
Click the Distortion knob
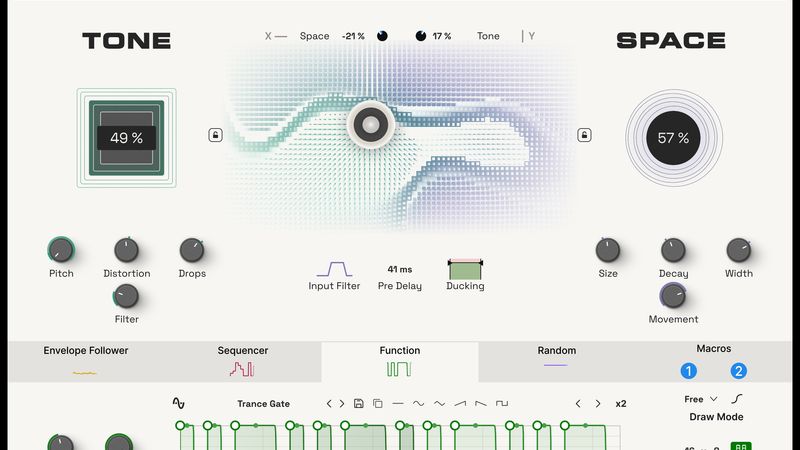click(x=126, y=250)
